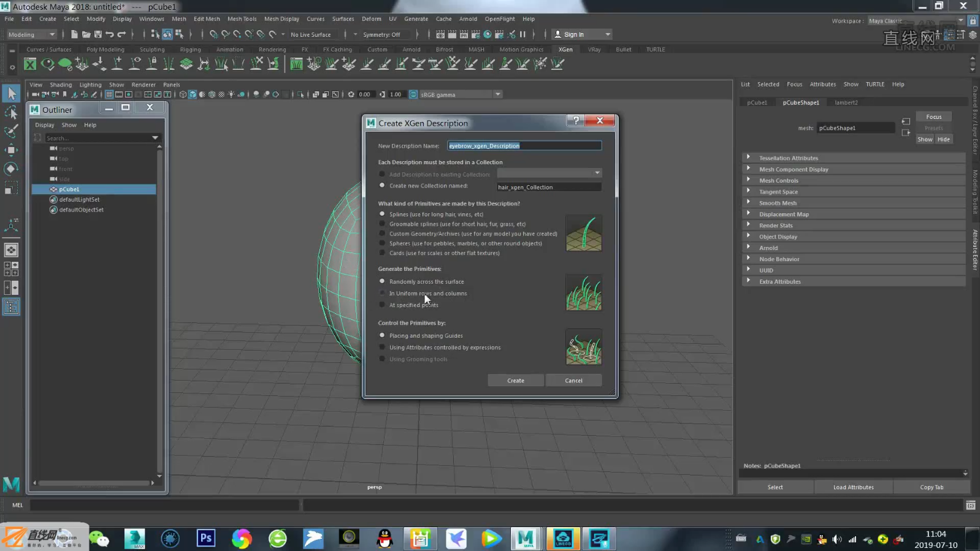Switch to the Poly Modeling shelf tab
Image resolution: width=980 pixels, height=551 pixels.
[x=105, y=50]
